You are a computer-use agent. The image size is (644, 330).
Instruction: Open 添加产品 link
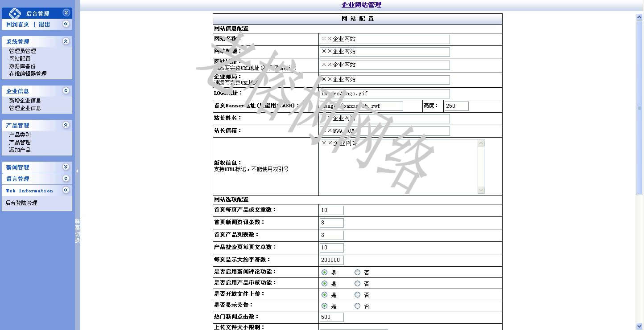click(20, 150)
